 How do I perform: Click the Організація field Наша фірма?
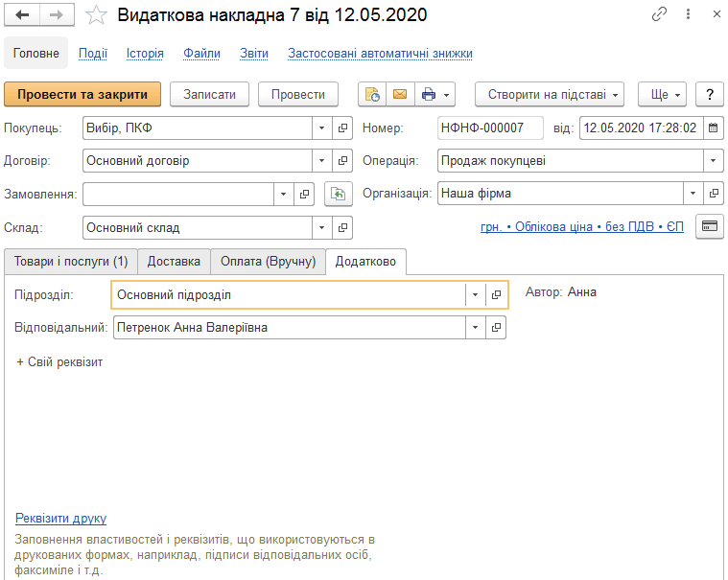pyautogui.click(x=560, y=193)
